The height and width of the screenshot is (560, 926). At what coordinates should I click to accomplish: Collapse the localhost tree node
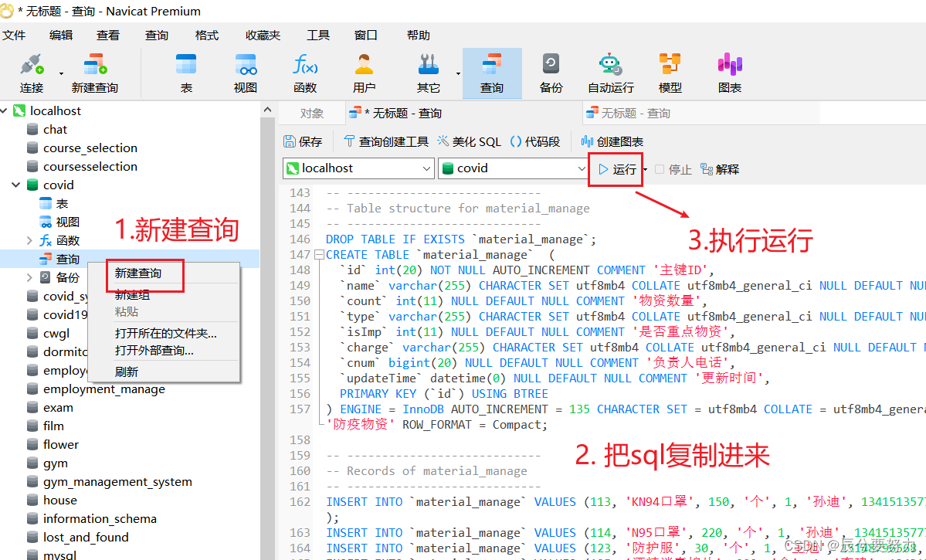pyautogui.click(x=4, y=110)
